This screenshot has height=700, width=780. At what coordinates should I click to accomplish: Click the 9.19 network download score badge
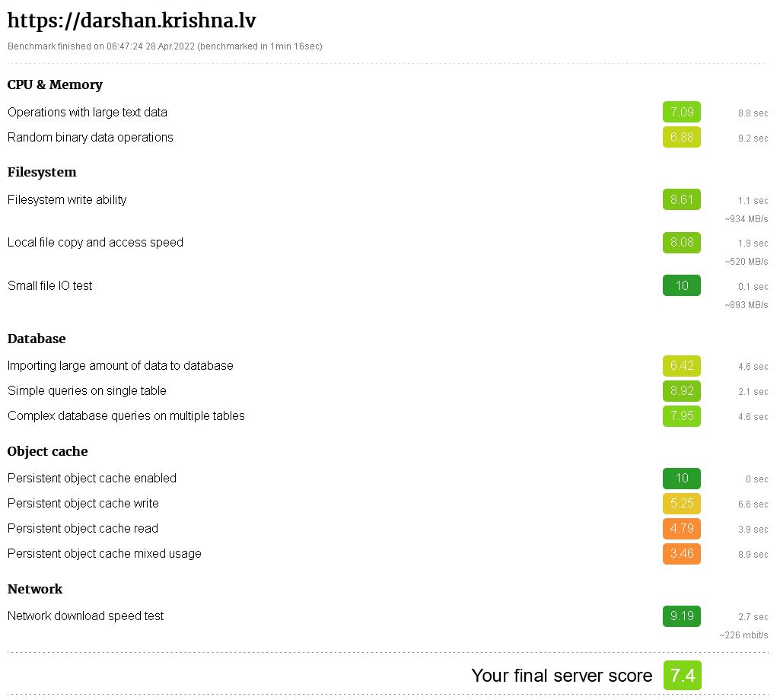click(x=682, y=616)
